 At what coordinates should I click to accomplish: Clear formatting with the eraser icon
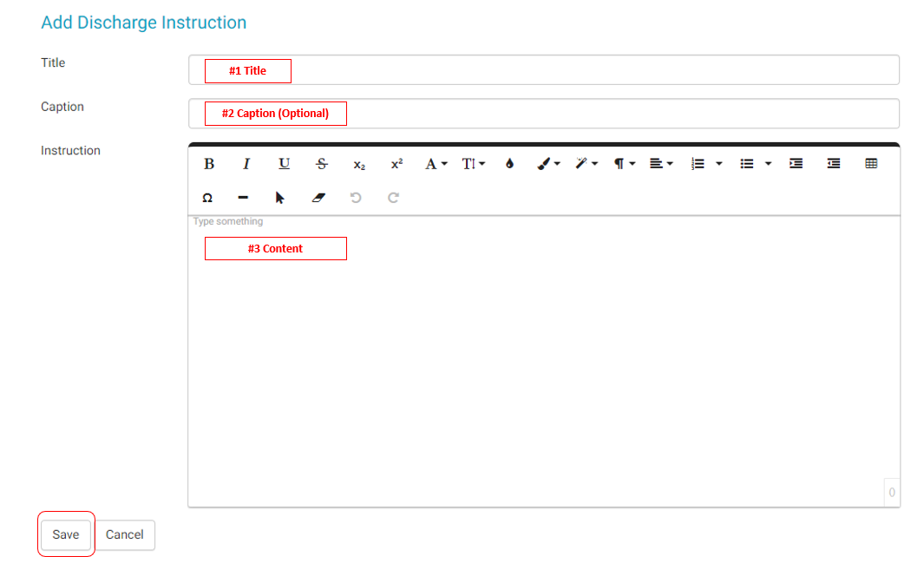(318, 198)
